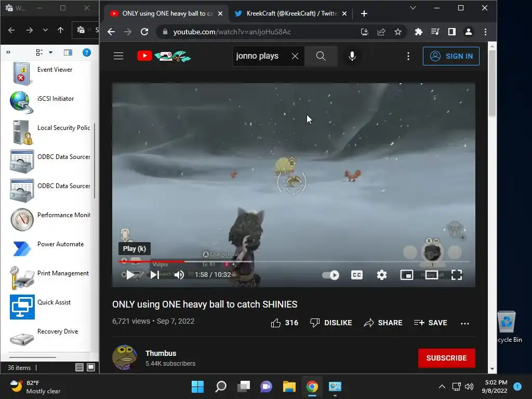Close the YouTube video tab
The image size is (532, 399).
pyautogui.click(x=220, y=14)
